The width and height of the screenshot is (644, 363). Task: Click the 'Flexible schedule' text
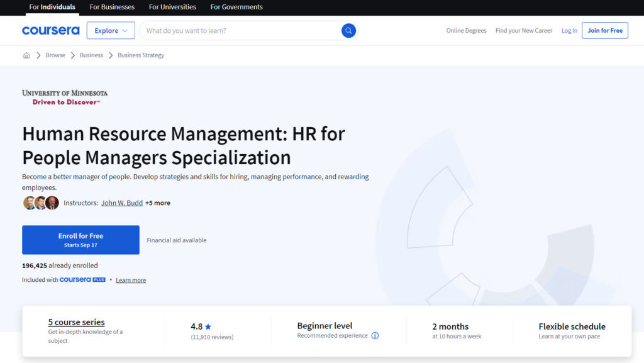pyautogui.click(x=572, y=327)
